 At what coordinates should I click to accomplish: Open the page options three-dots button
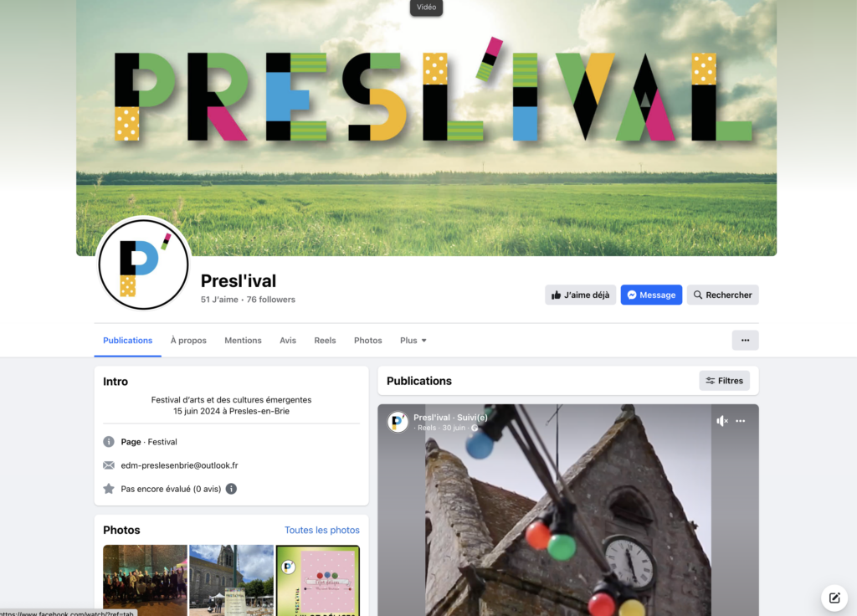745,340
